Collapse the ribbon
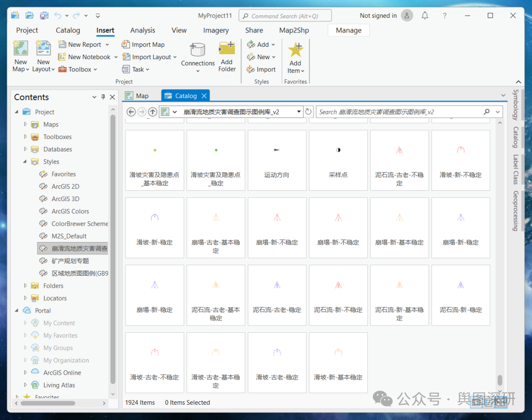Screen dimensions: 532x420 (x=518, y=82)
